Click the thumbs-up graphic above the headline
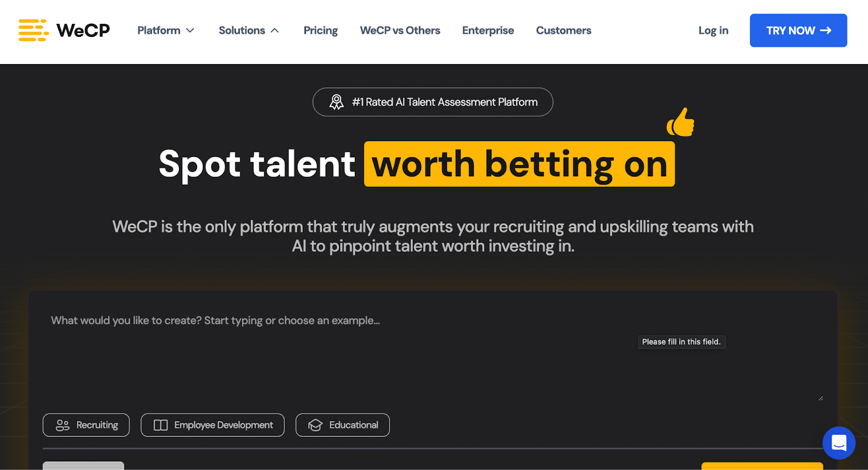This screenshot has height=470, width=868. click(x=680, y=124)
